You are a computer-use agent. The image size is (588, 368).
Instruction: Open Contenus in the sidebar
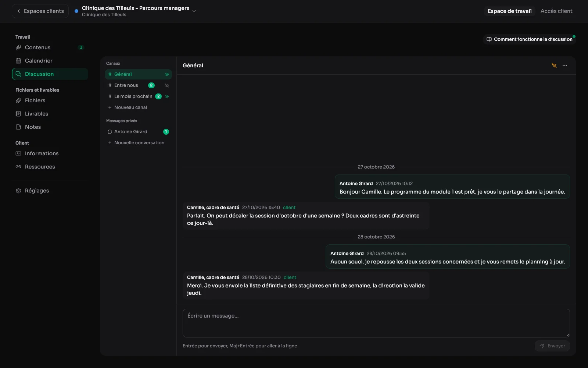tap(50, 47)
